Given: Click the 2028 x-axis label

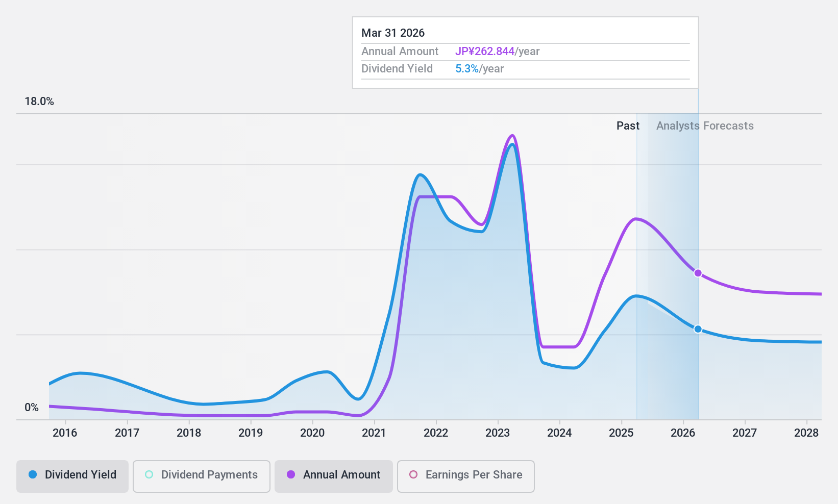Looking at the screenshot, I should coord(806,433).
